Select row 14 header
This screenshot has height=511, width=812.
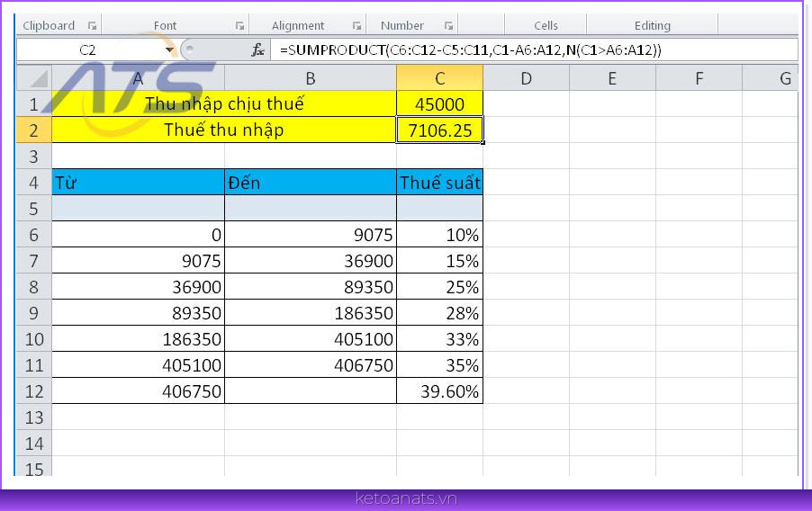[34, 444]
